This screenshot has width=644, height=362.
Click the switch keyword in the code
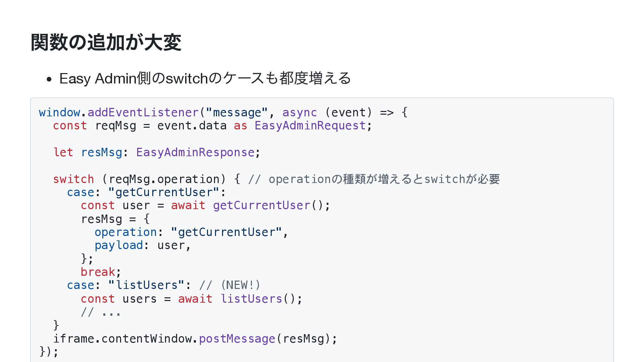[x=73, y=179]
